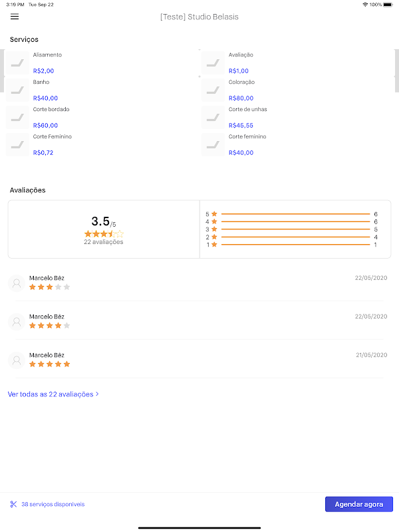Tap the 1-star rating distribution bar

tap(295, 245)
